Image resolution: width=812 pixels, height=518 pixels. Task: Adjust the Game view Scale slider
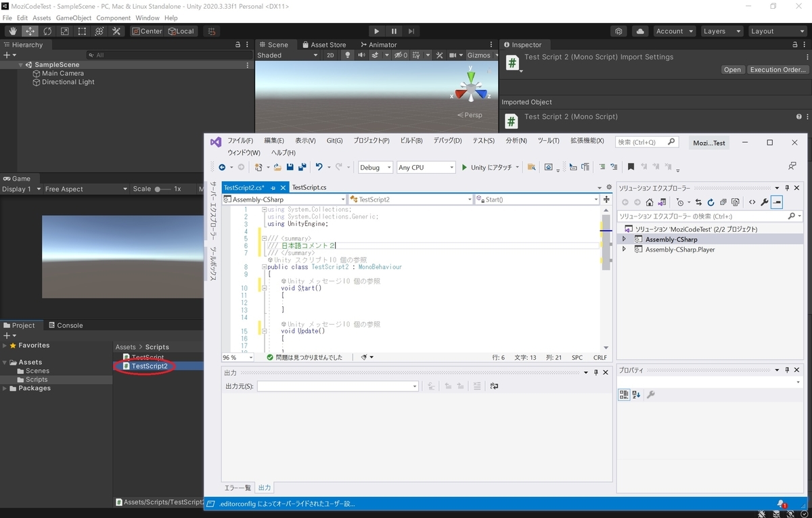(x=162, y=189)
